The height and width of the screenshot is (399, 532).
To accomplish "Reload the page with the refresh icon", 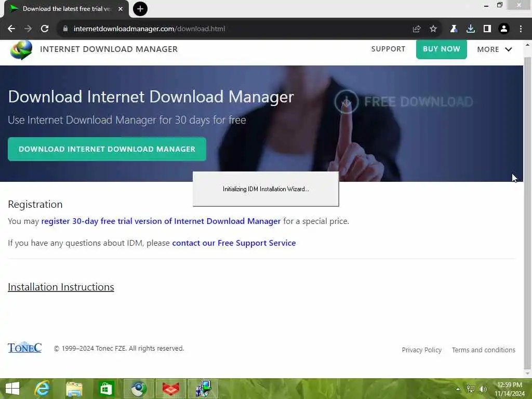I will click(x=45, y=29).
